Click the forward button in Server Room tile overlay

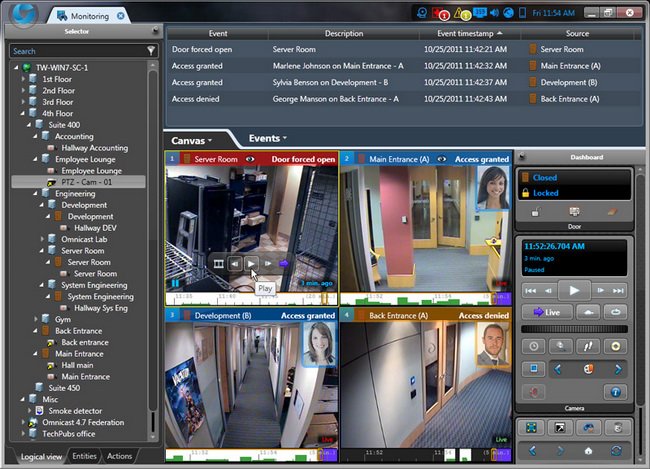tap(268, 263)
